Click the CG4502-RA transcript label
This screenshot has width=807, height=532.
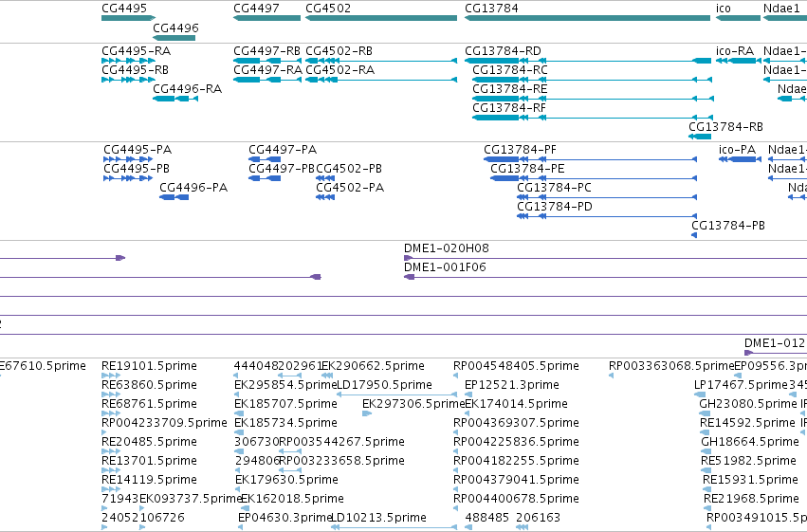339,70
